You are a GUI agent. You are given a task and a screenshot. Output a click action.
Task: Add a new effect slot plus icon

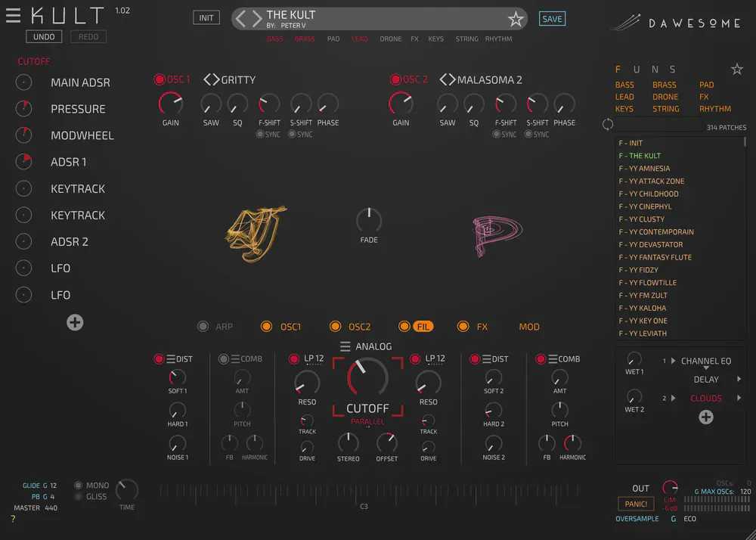click(705, 417)
